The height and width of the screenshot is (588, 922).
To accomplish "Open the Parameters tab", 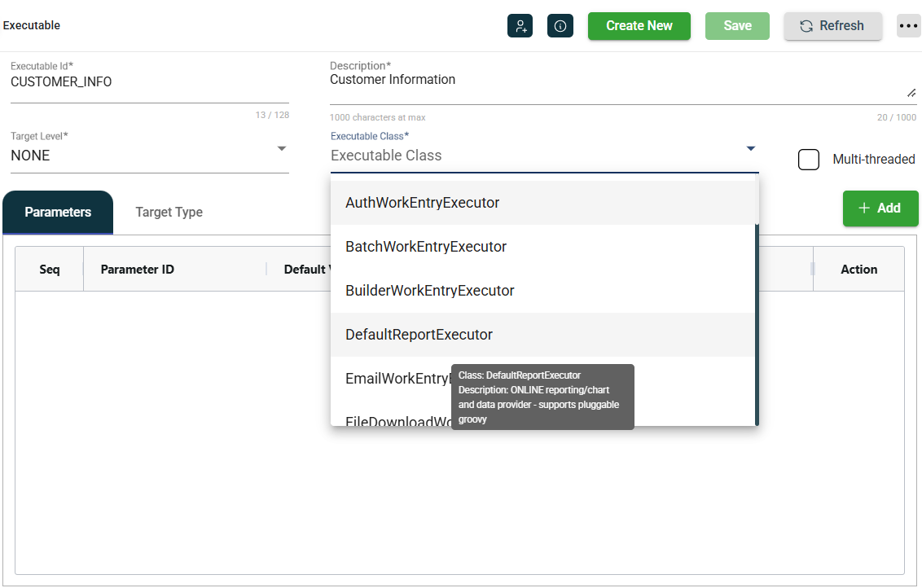I will (x=58, y=213).
